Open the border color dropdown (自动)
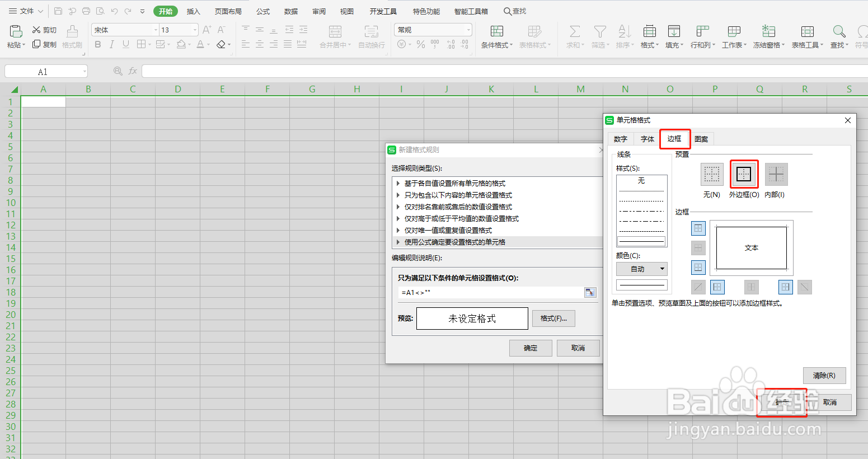Screen dimensions: 868x459 [642, 269]
